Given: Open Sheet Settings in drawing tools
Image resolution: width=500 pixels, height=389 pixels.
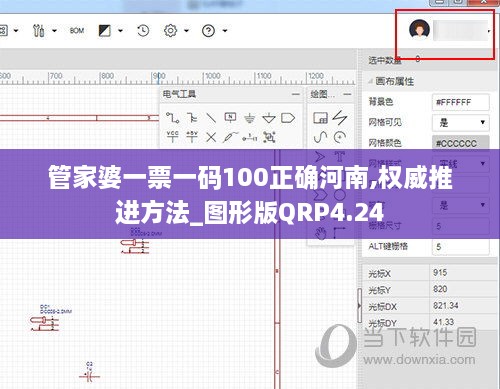Looking at the screenshot, I should coord(320,118).
